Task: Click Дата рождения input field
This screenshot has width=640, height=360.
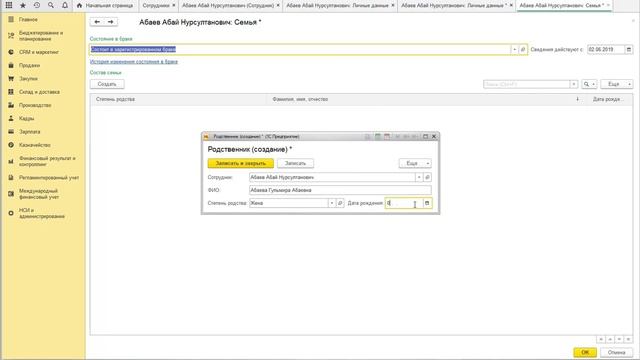Action: (404, 203)
